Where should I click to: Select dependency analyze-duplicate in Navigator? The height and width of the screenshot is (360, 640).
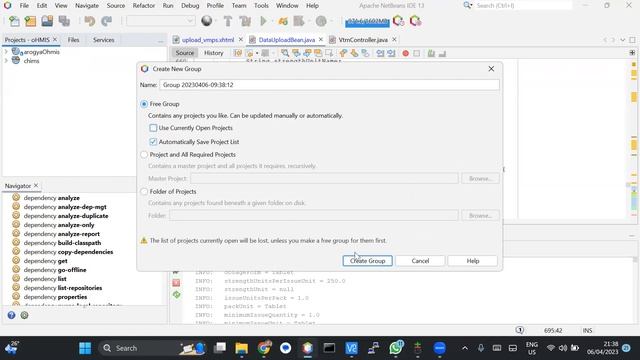tap(66, 216)
